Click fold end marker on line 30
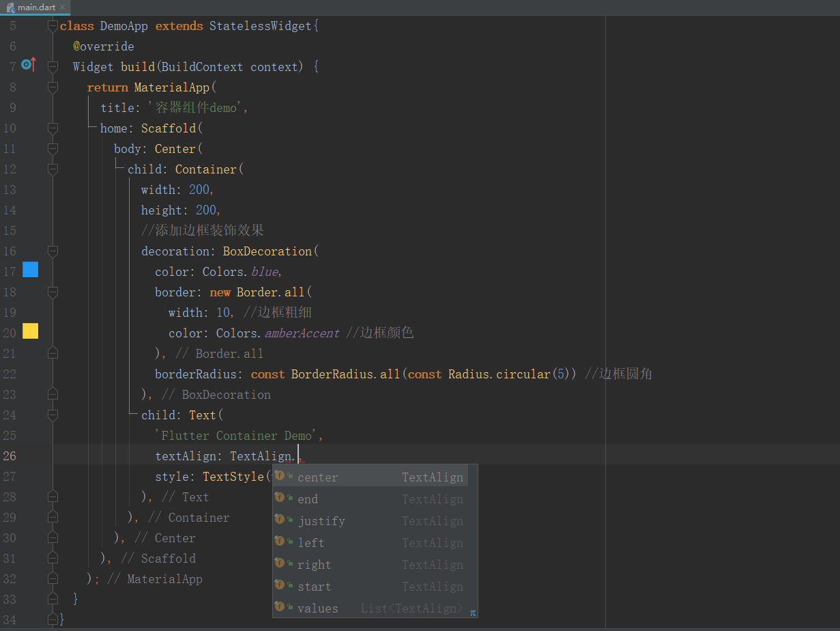This screenshot has width=840, height=631. (53, 538)
